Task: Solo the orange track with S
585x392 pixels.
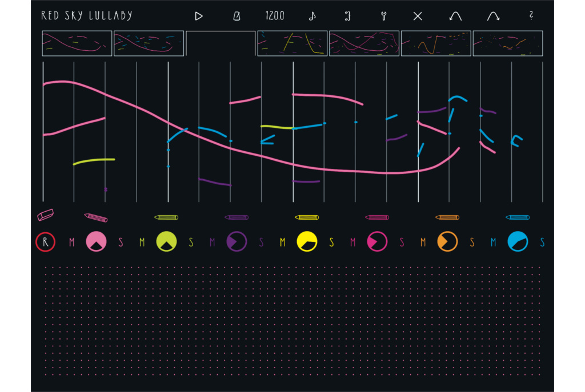Action: pos(472,243)
